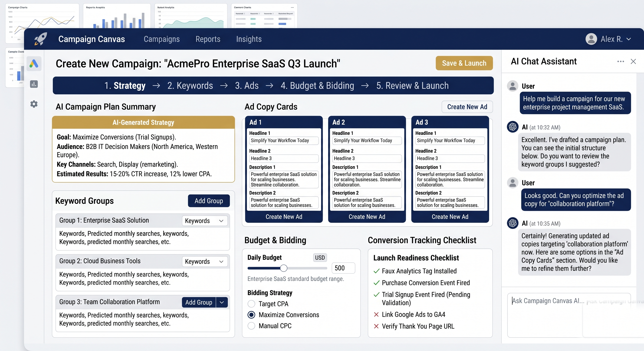
Task: Click the Campaign Canvas brand title
Action: tap(91, 39)
